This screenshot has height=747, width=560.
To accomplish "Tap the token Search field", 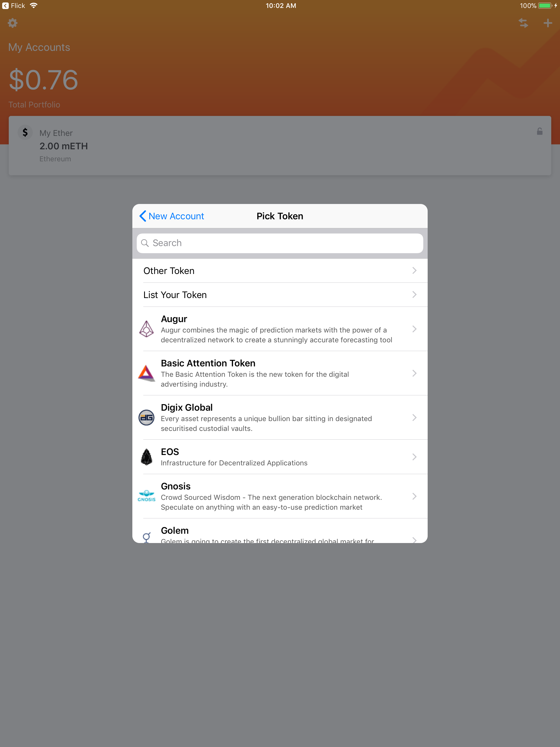I will [280, 243].
